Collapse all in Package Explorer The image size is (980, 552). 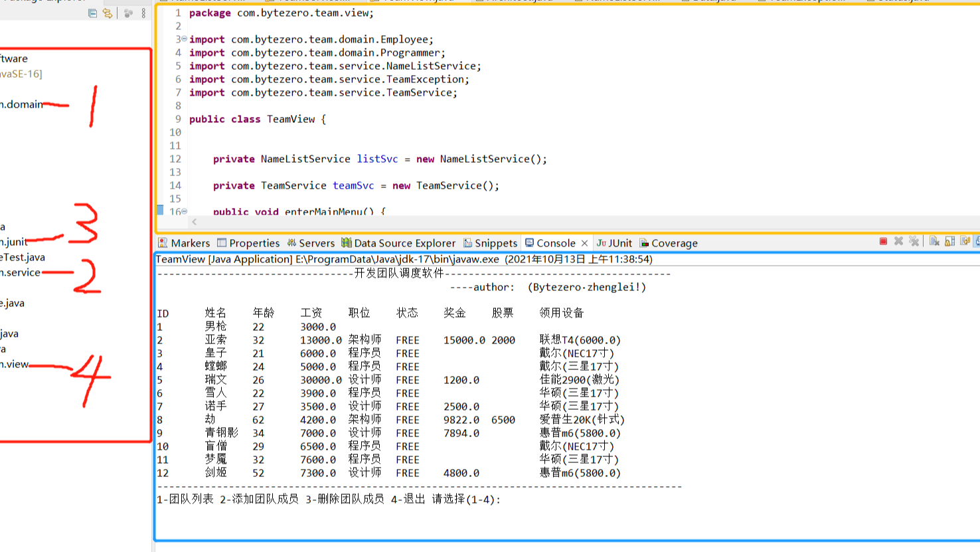(x=92, y=13)
